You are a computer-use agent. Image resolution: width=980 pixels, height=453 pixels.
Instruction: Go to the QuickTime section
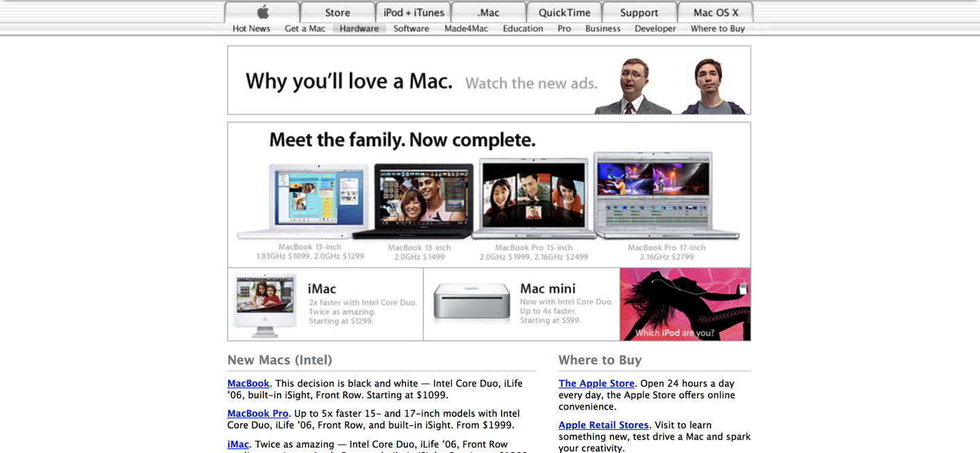(x=563, y=12)
